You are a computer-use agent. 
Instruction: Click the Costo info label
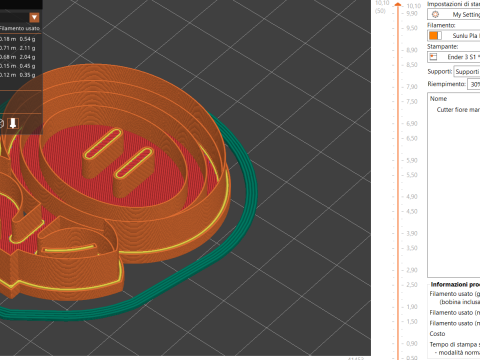coord(437,334)
